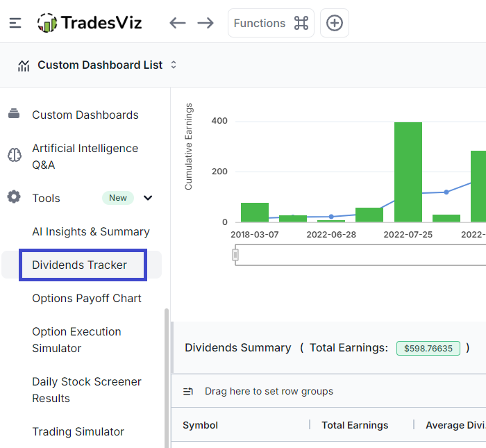Click the brain icon for AI Q&A
The width and height of the screenshot is (486, 448).
[x=15, y=155]
